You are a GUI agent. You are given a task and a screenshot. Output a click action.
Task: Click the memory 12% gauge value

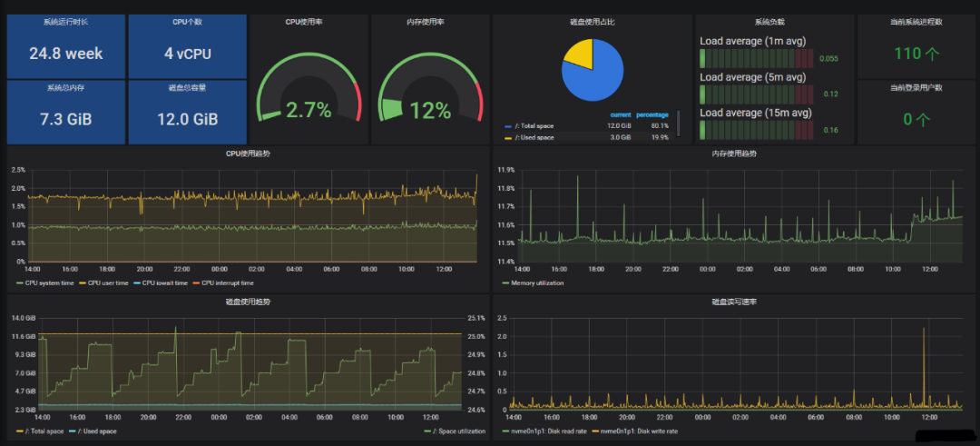[430, 111]
